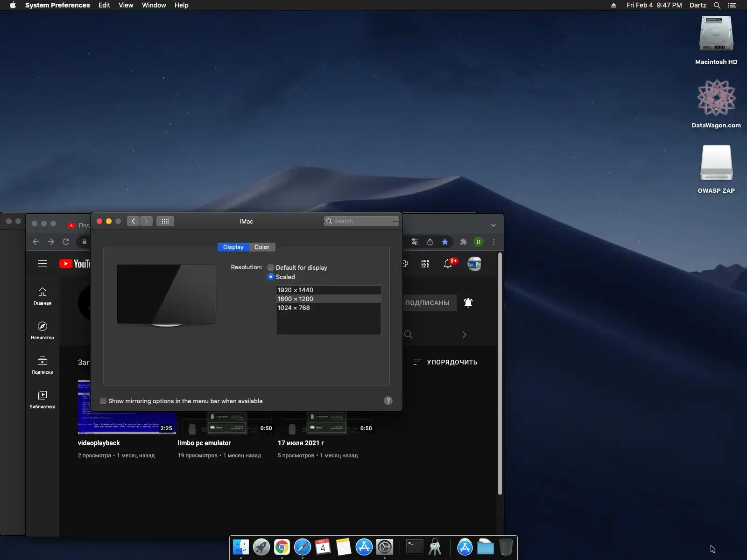Click the YouTube notifications bell icon
747x560 pixels.
click(448, 264)
